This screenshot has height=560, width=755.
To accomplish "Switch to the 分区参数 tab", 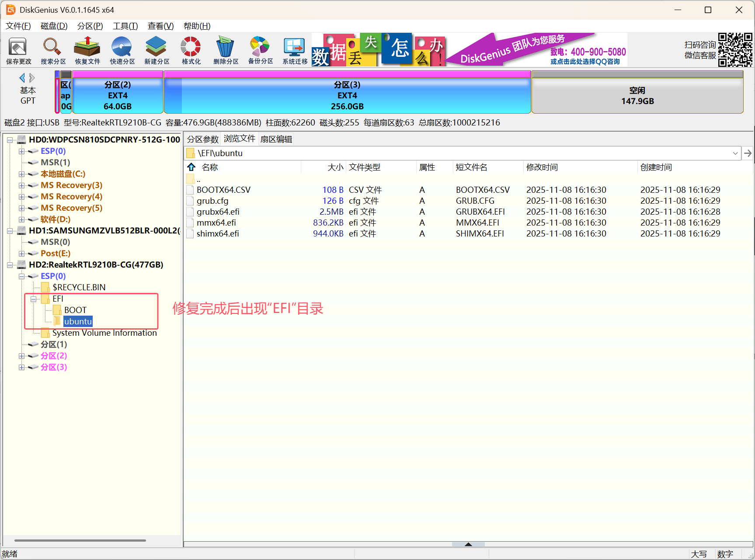I will 203,139.
